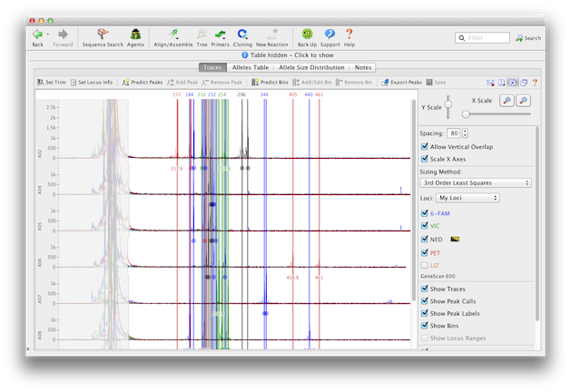Select the Primers tool
The image size is (571, 392).
[220, 35]
